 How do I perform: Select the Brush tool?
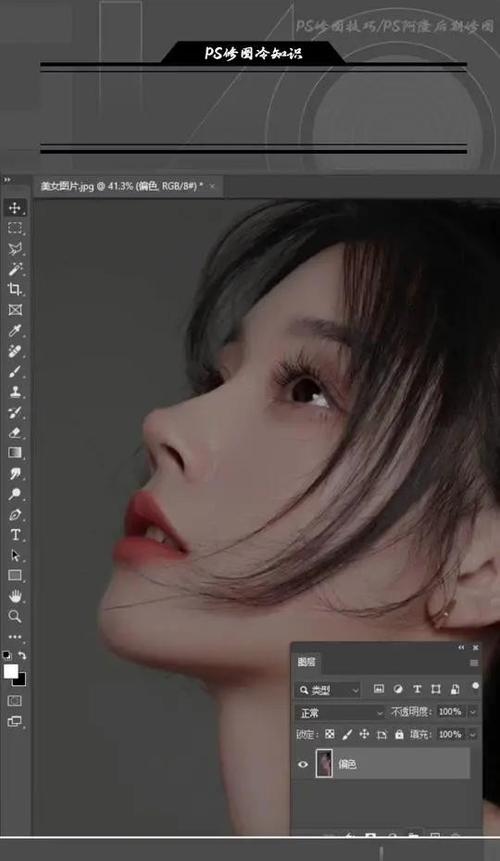(x=15, y=372)
